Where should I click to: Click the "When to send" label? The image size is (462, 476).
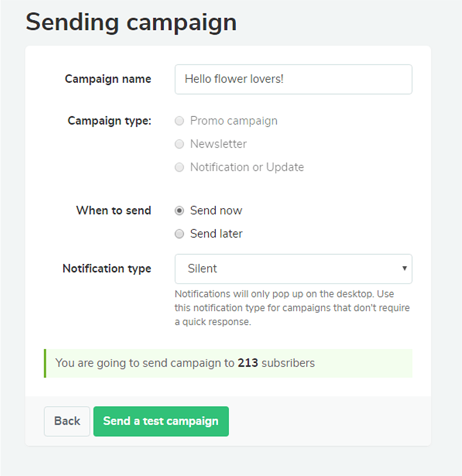click(x=113, y=210)
